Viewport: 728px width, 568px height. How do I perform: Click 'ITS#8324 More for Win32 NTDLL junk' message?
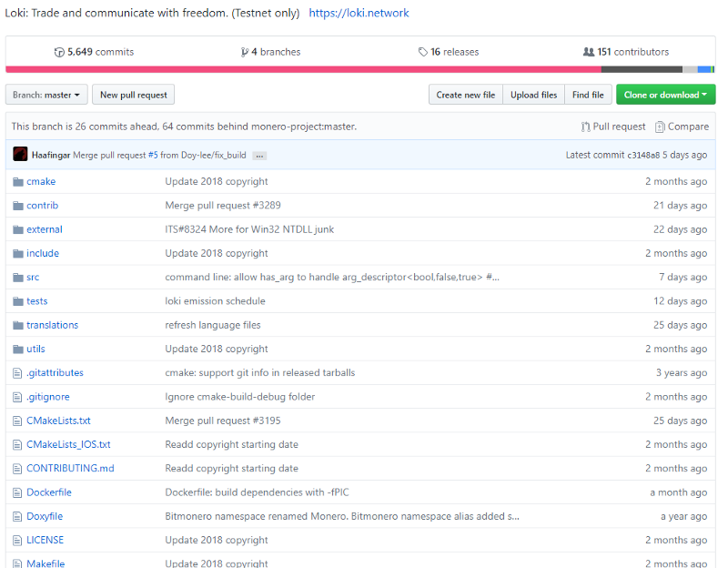pos(249,229)
